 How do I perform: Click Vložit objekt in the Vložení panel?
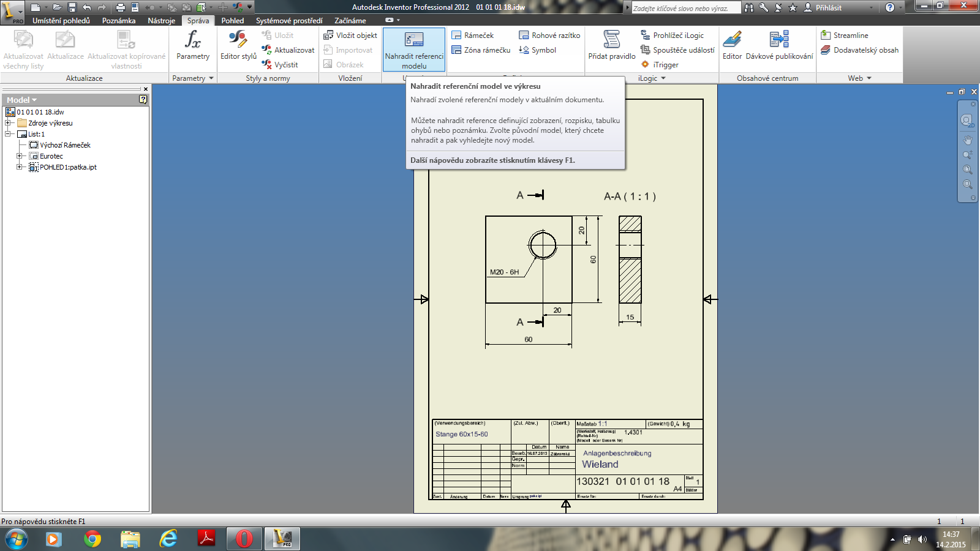coord(350,35)
